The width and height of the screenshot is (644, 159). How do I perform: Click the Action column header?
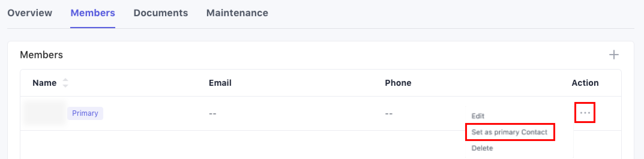point(585,83)
